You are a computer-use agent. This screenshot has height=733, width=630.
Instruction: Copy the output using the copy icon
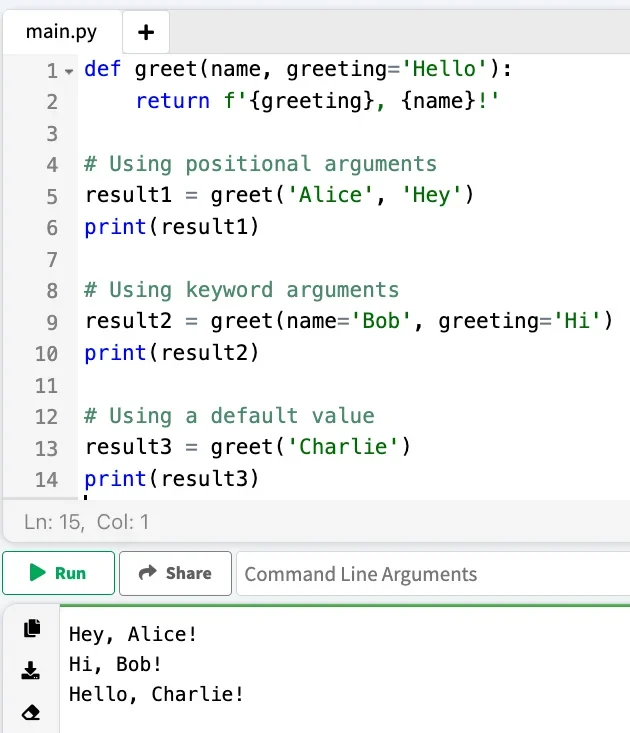(32, 628)
